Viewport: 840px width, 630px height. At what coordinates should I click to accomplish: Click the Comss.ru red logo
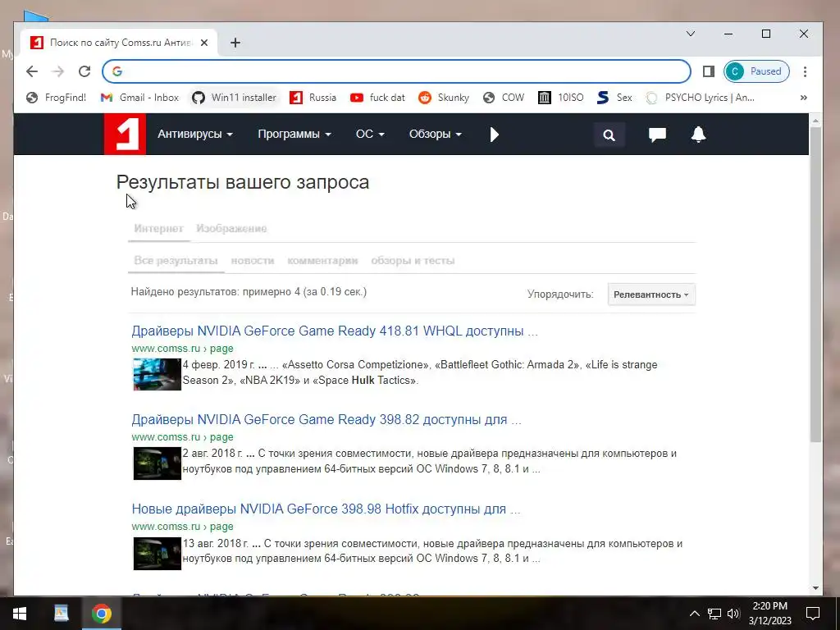point(125,134)
